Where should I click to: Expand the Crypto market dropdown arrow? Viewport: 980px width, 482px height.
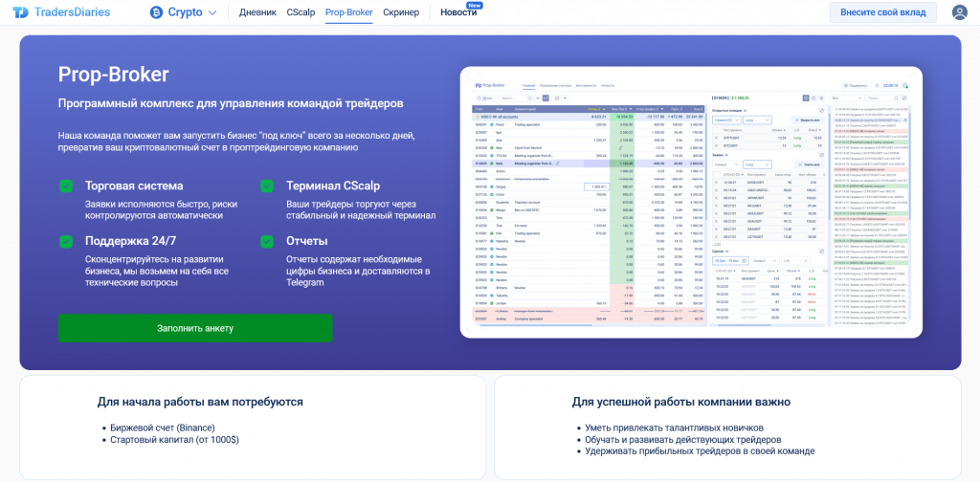[x=212, y=13]
